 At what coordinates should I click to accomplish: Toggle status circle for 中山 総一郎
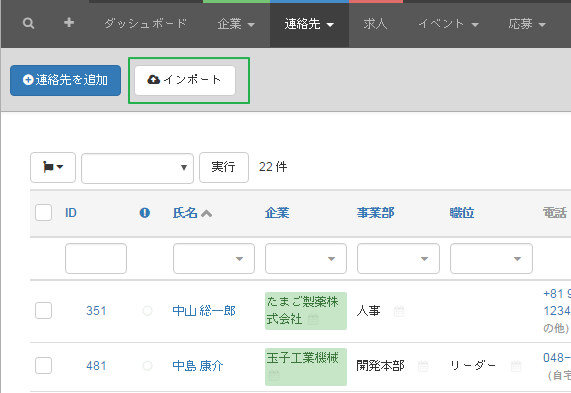pyautogui.click(x=147, y=311)
